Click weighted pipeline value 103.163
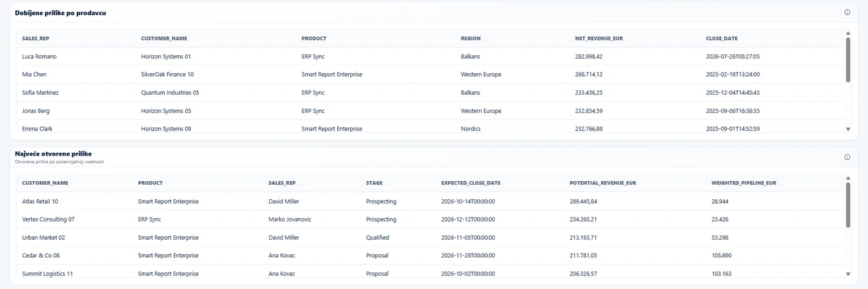Image resolution: width=868 pixels, height=289 pixels. pos(722,274)
